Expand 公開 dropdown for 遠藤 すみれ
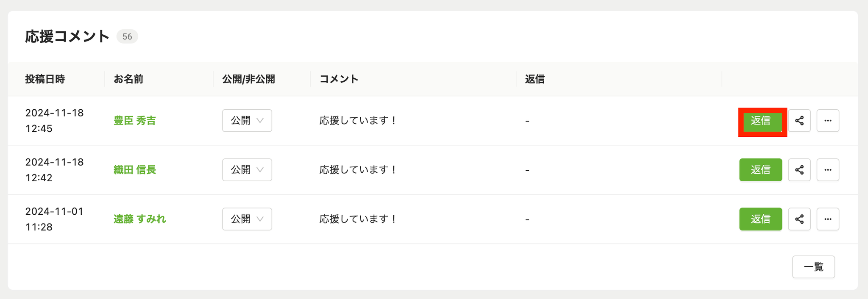868x299 pixels. pyautogui.click(x=247, y=219)
